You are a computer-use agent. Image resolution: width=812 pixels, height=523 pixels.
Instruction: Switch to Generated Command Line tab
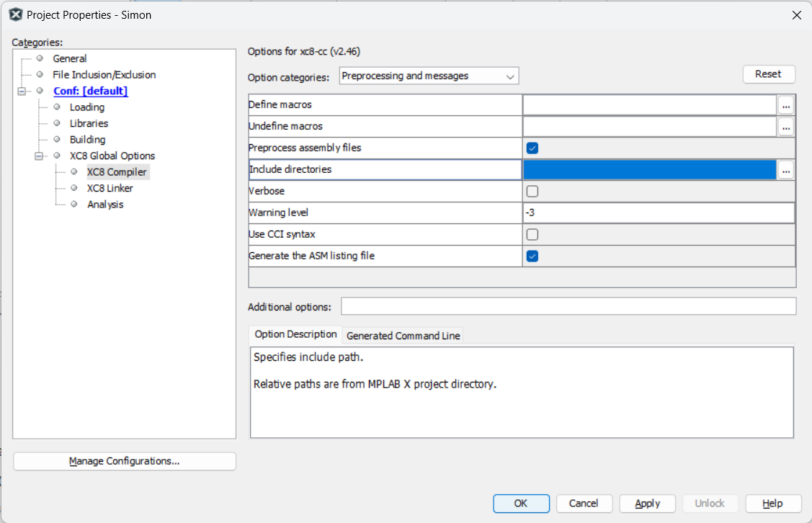tap(403, 336)
